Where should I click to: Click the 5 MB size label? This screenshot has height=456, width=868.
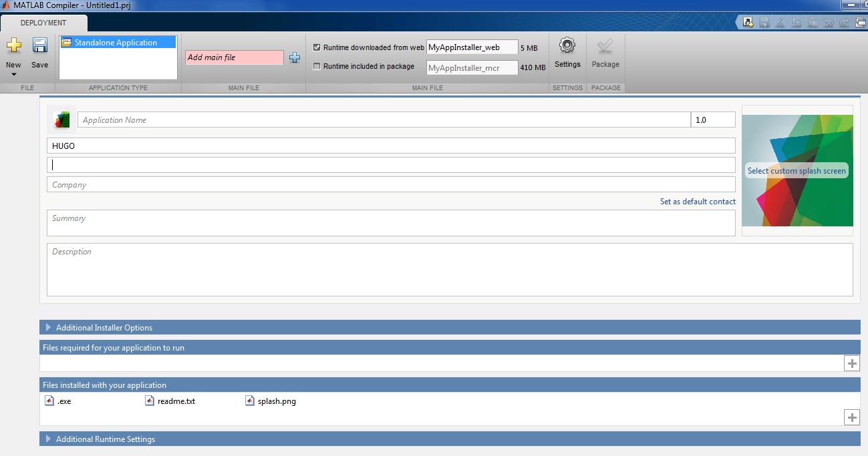pyautogui.click(x=529, y=48)
